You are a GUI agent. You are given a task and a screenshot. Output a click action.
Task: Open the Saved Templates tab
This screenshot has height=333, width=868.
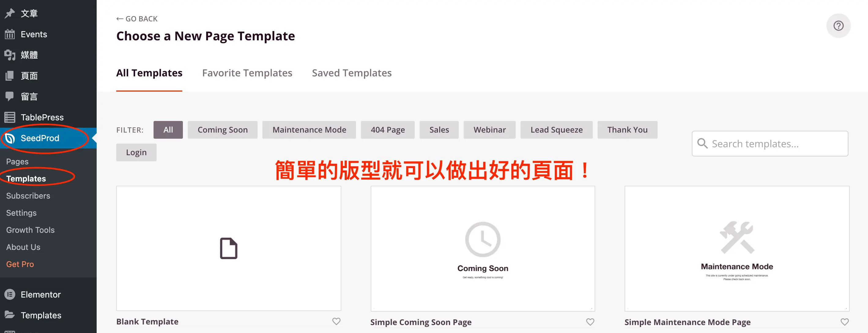click(351, 73)
